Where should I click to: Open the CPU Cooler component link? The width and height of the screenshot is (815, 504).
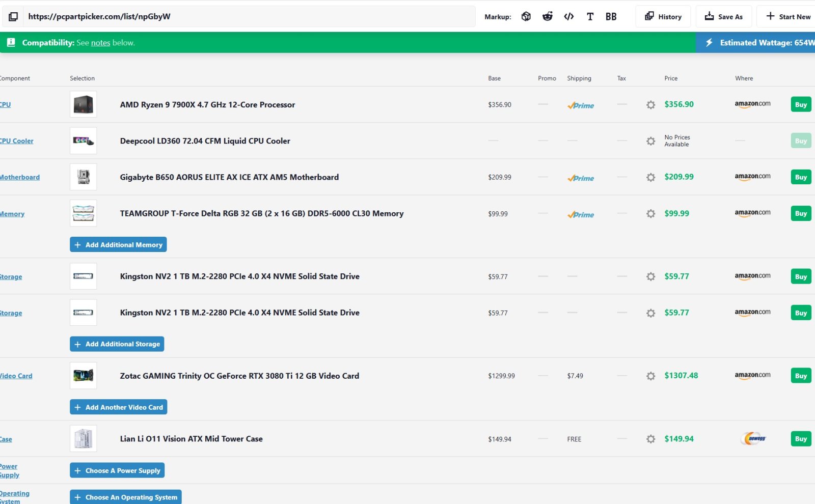tap(16, 141)
